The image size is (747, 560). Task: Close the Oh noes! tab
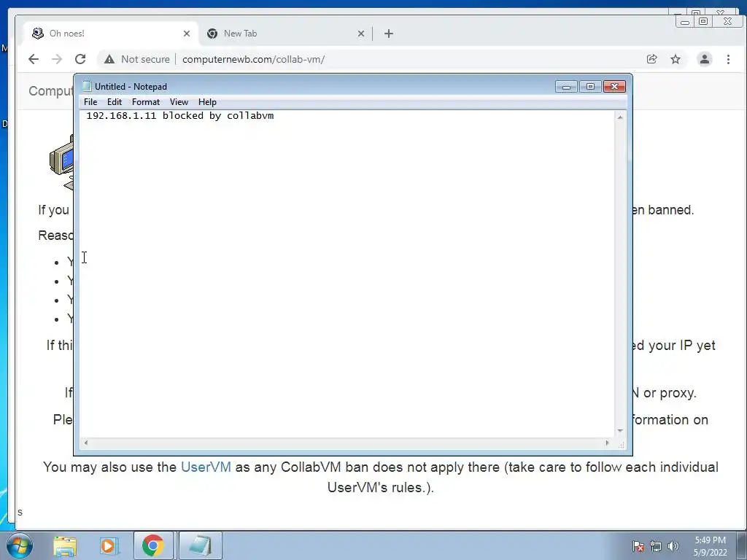coord(187,34)
